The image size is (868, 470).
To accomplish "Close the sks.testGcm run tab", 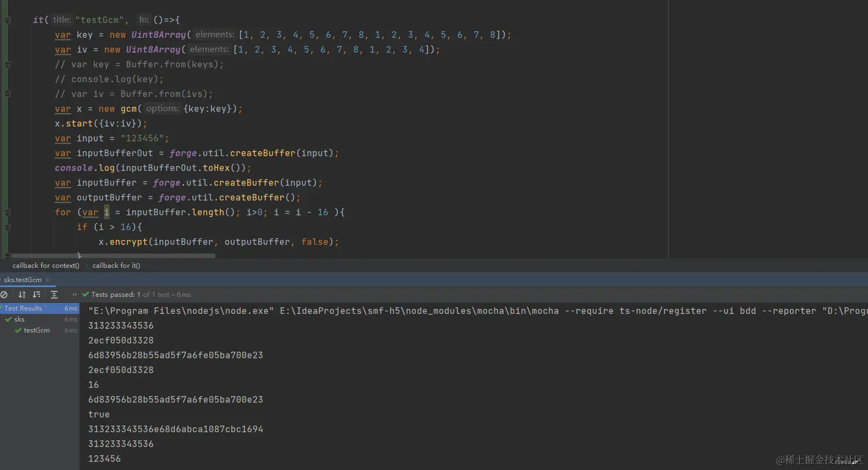I will [x=48, y=280].
